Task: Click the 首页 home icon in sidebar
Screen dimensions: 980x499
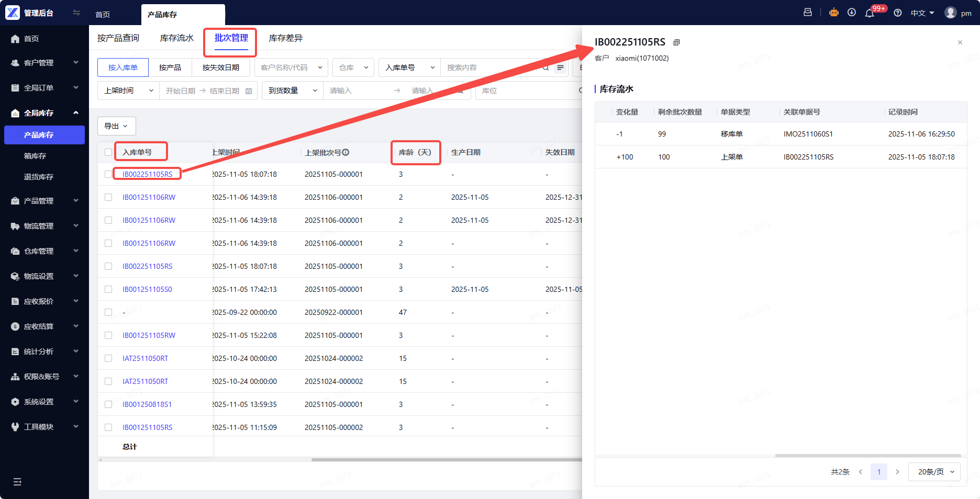Action: 15,39
